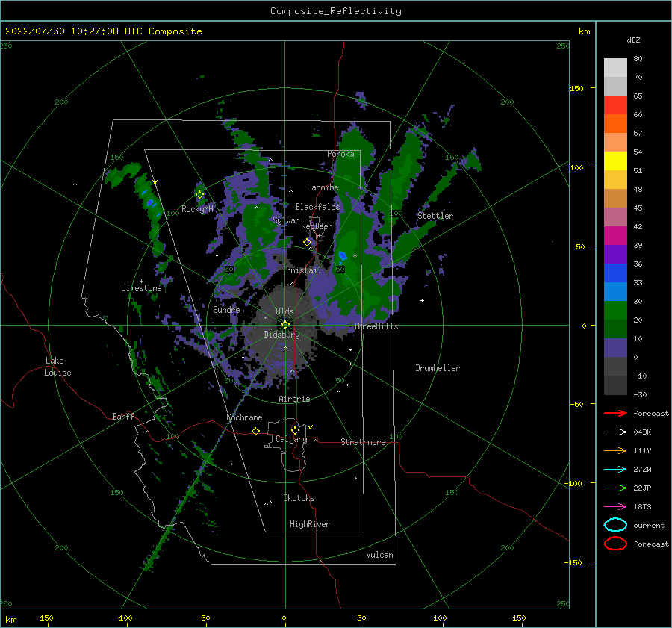Click the -150 tick on bottom axis
The height and width of the screenshot is (628, 672).
44,618
